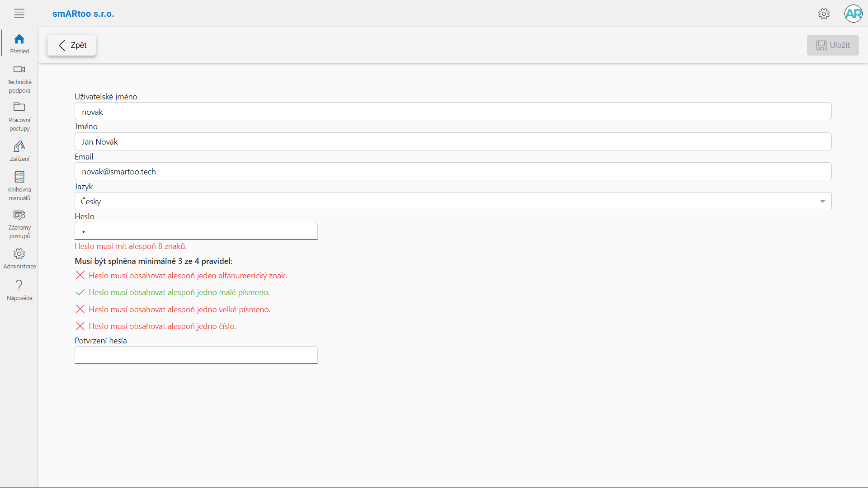The image size is (868, 488).
Task: Go to Přehled in sidebar
Action: tap(19, 44)
